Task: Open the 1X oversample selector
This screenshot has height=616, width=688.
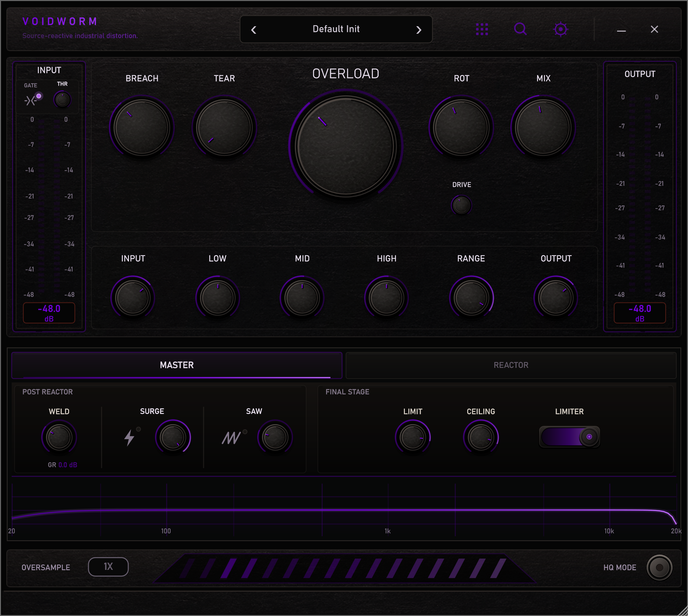Action: [108, 567]
